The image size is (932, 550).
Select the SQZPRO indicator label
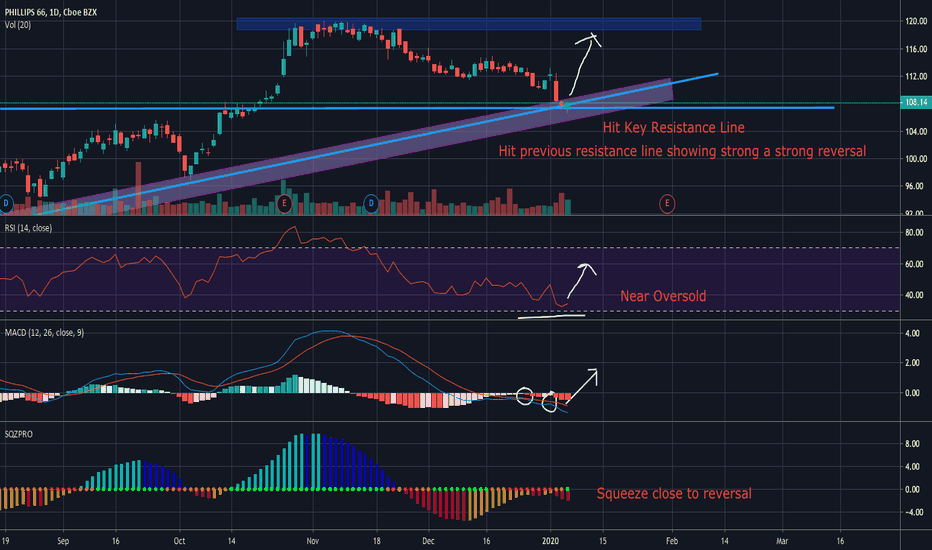18,434
